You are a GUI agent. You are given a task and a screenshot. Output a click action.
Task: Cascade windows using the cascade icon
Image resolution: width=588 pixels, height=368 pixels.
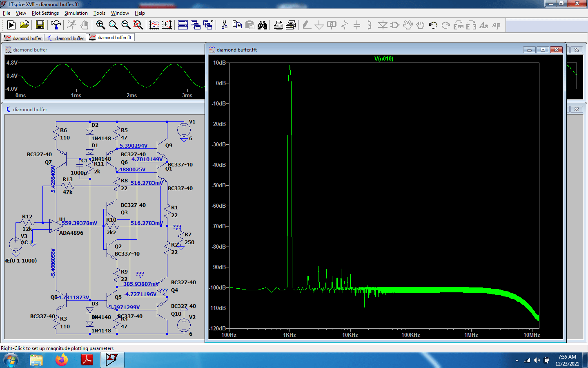click(196, 25)
